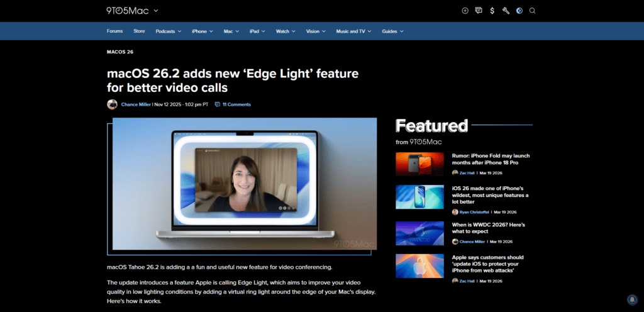
Task: Click Chance Miller author link under headline
Action: pyautogui.click(x=136, y=104)
